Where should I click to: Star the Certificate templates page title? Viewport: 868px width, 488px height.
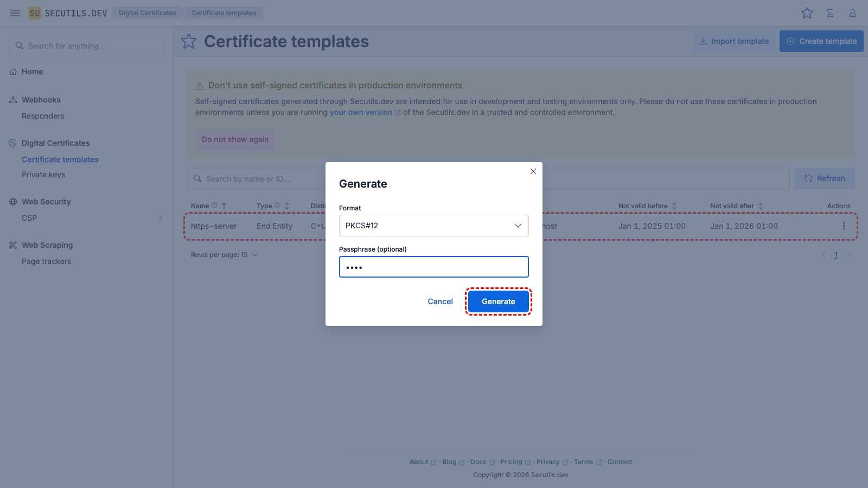[x=189, y=41]
